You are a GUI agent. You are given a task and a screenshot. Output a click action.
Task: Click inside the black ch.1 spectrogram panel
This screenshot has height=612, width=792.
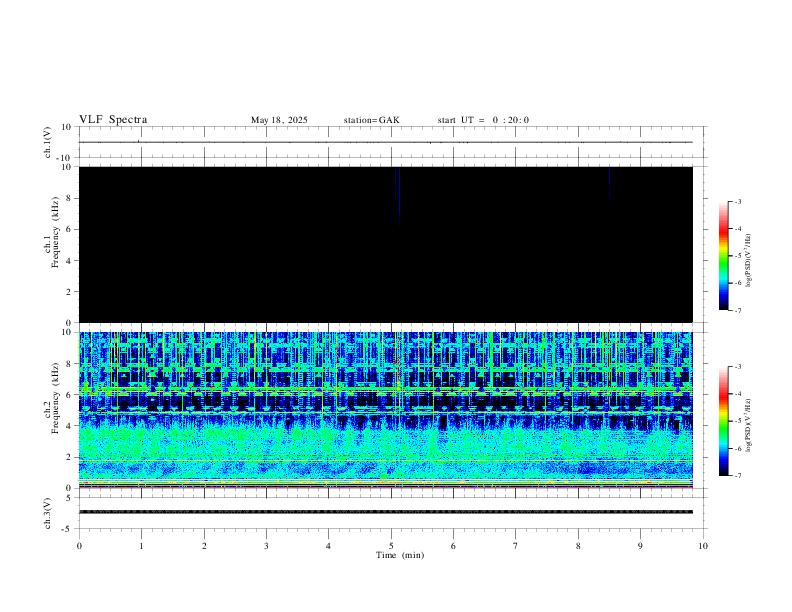point(385,244)
